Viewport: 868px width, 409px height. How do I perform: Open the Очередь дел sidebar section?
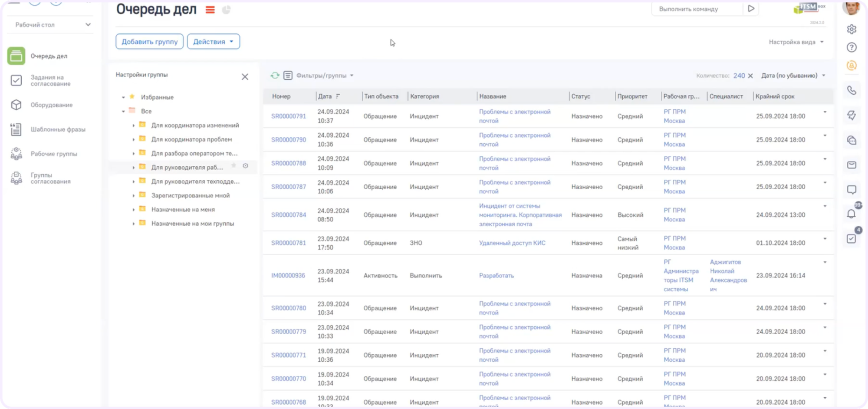pos(38,56)
